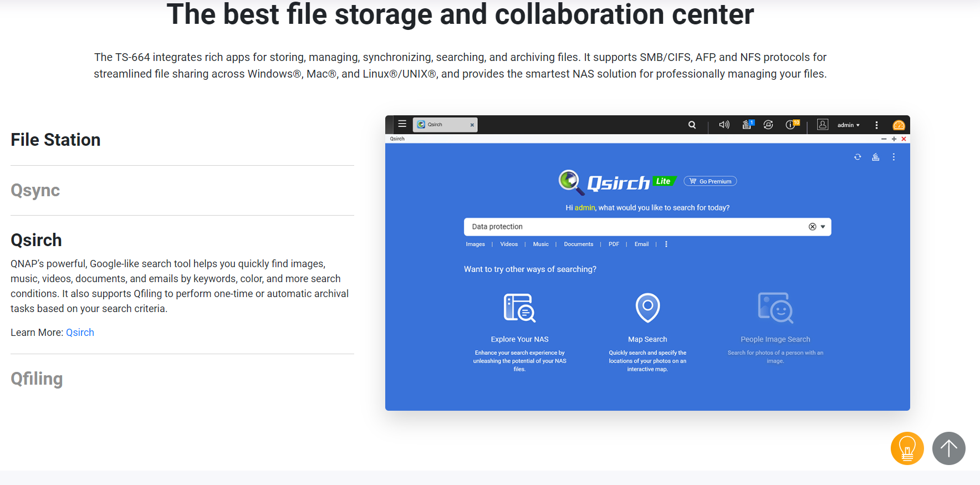The width and height of the screenshot is (980, 485).
Task: Expand the Qsync section
Action: 35,190
